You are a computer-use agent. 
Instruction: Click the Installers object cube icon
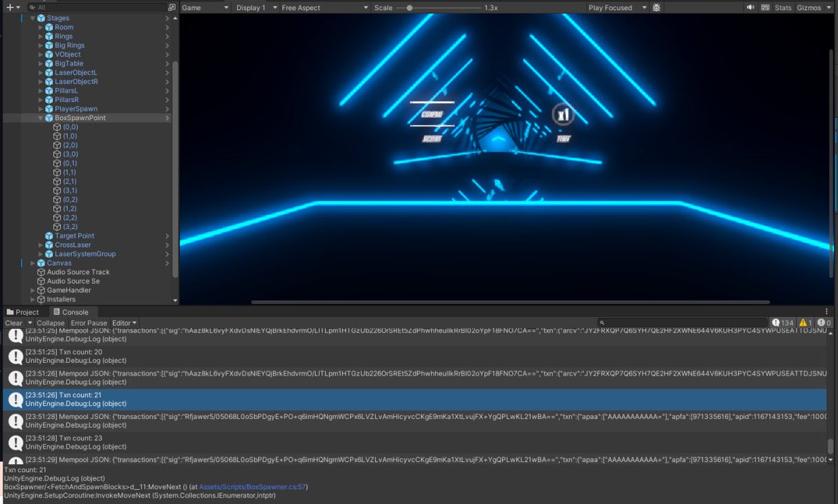(x=41, y=299)
